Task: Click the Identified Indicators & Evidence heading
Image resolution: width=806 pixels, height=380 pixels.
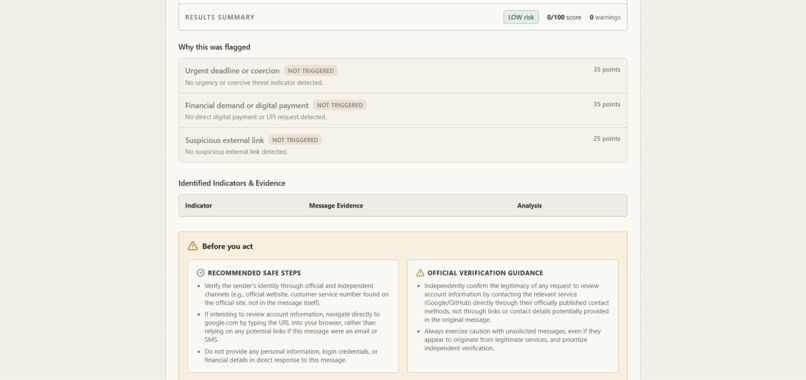Action: pos(232,183)
